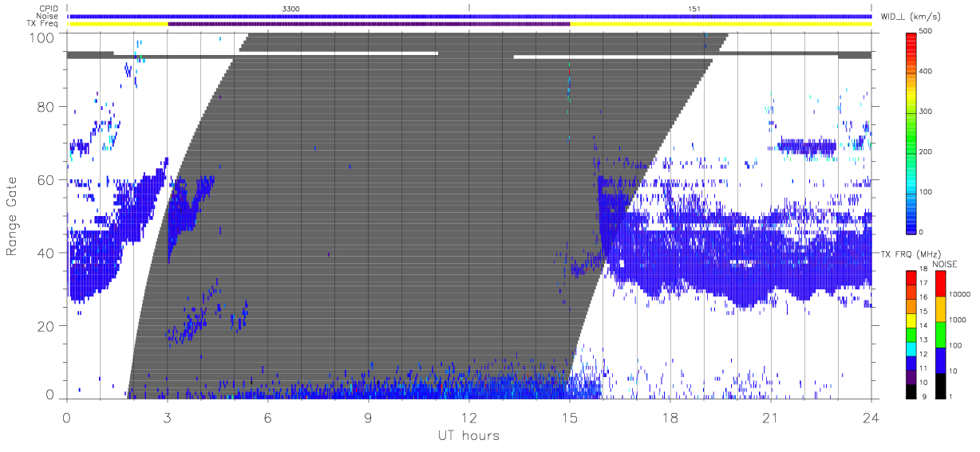This screenshot has width=980, height=452.
Task: Click CPID value 151
Action: pos(694,8)
